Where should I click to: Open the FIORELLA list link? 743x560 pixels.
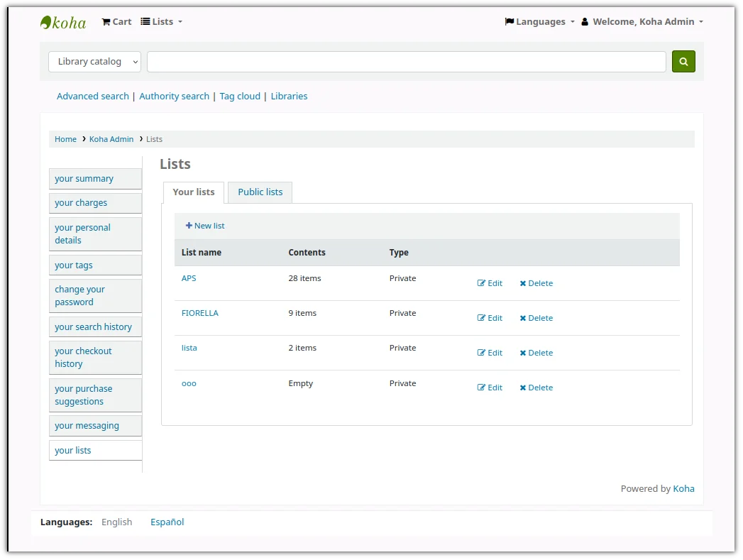(200, 313)
